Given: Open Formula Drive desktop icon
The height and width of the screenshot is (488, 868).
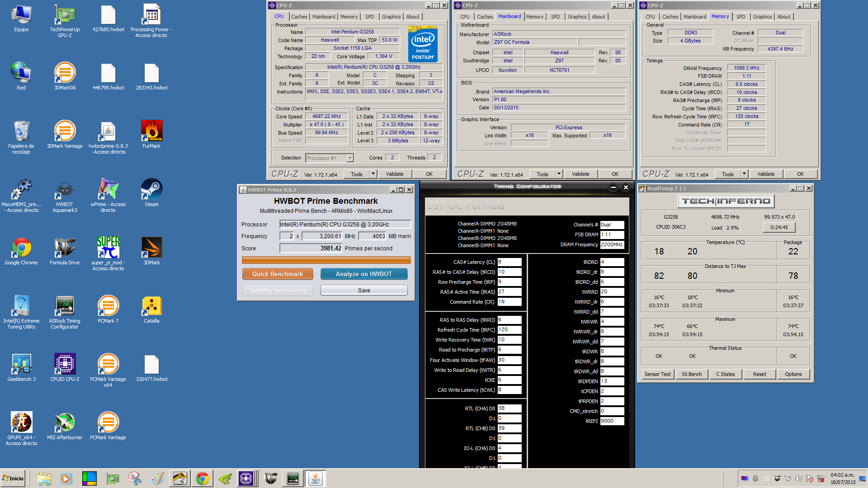Looking at the screenshot, I should (x=65, y=251).
